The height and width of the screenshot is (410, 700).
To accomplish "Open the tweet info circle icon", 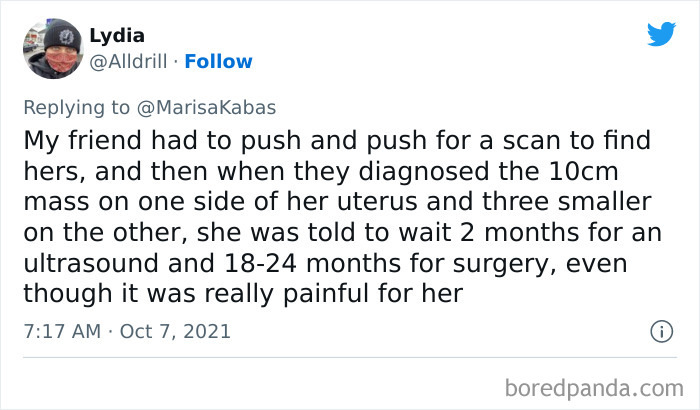I will pyautogui.click(x=661, y=331).
